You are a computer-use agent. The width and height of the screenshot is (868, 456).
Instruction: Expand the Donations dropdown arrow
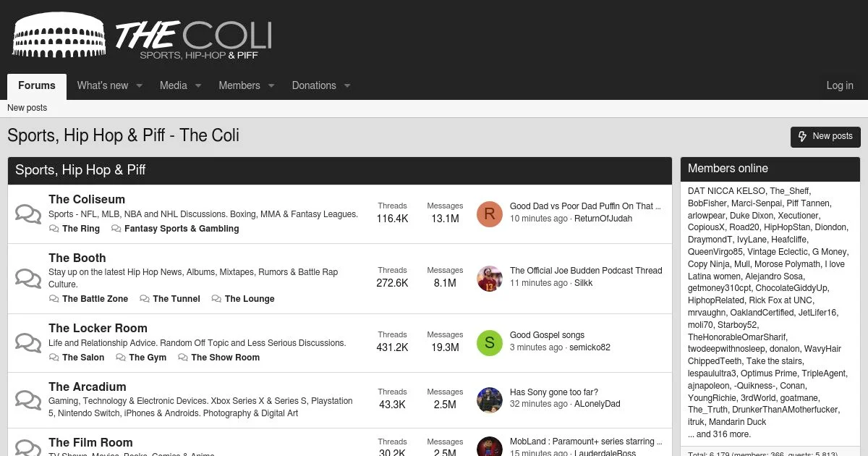point(347,85)
